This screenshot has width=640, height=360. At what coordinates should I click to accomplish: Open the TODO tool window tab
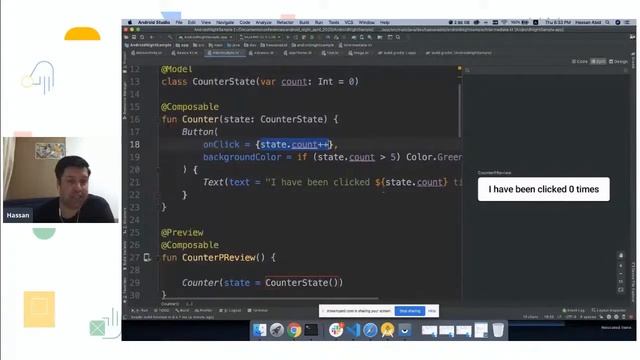(x=162, y=311)
